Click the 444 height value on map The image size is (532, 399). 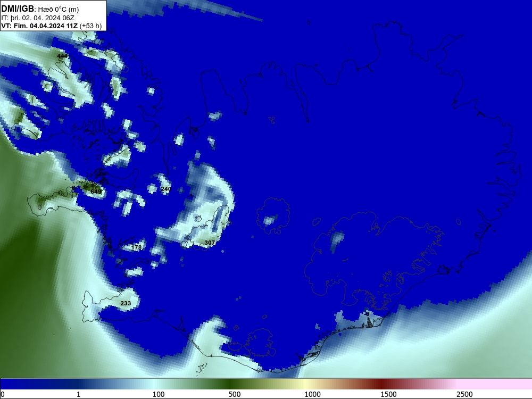pyautogui.click(x=62, y=56)
